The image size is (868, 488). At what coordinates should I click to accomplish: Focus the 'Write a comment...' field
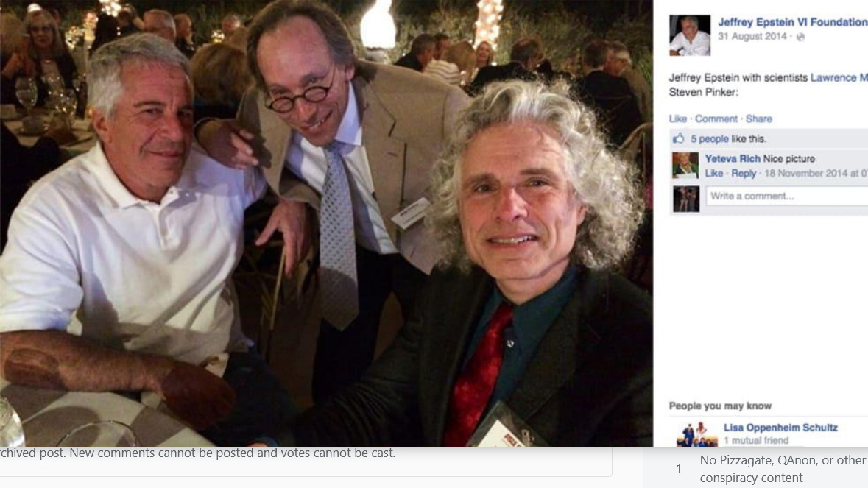[x=786, y=196]
